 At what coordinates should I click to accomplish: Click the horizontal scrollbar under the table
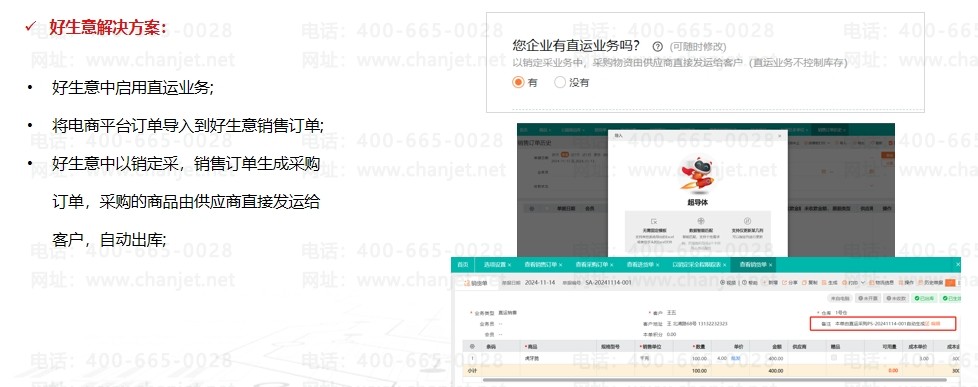pyautogui.click(x=715, y=380)
